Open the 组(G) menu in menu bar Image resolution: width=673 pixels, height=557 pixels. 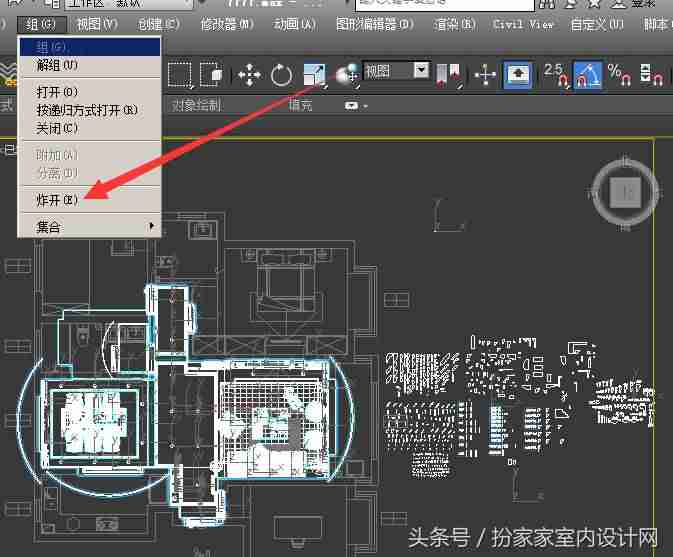coord(42,24)
